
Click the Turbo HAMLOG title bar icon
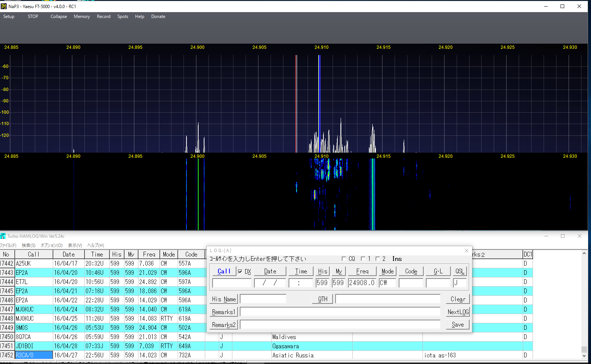click(3, 236)
